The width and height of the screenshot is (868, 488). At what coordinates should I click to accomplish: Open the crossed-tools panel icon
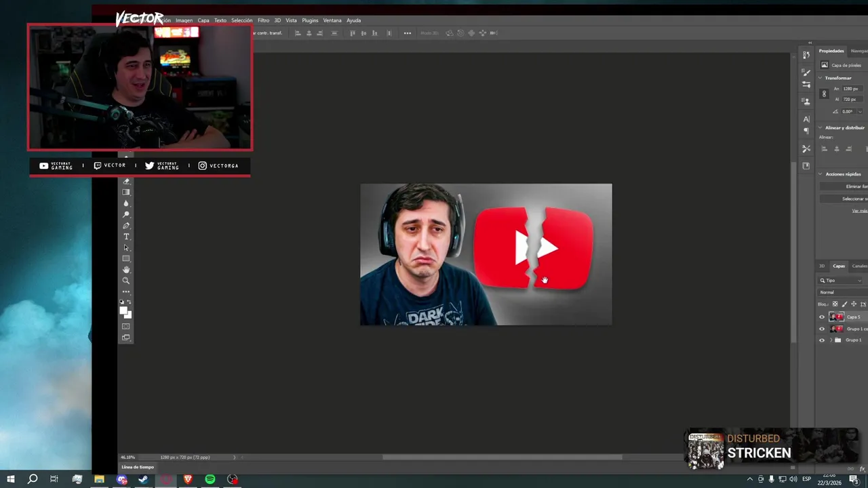pos(806,148)
